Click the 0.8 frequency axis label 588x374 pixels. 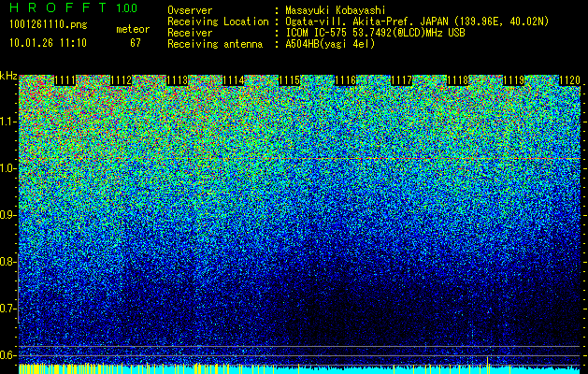click(x=8, y=262)
